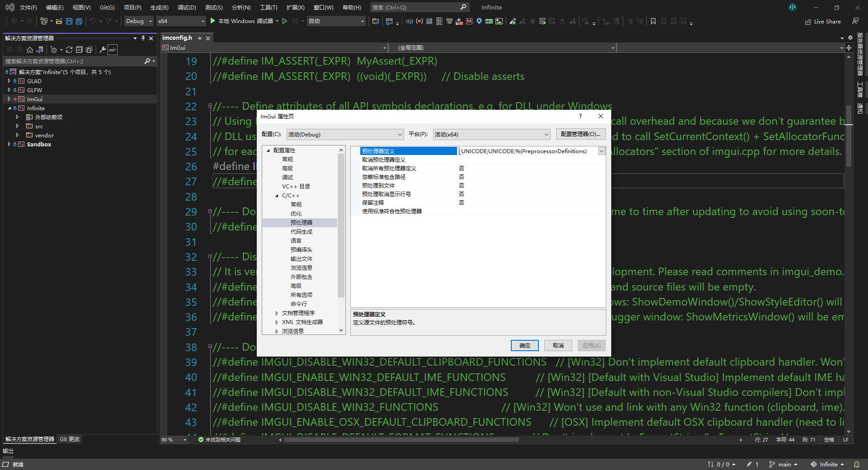The image size is (868, 470).
Task: Click the Sync with active document icon
Action: [69, 50]
